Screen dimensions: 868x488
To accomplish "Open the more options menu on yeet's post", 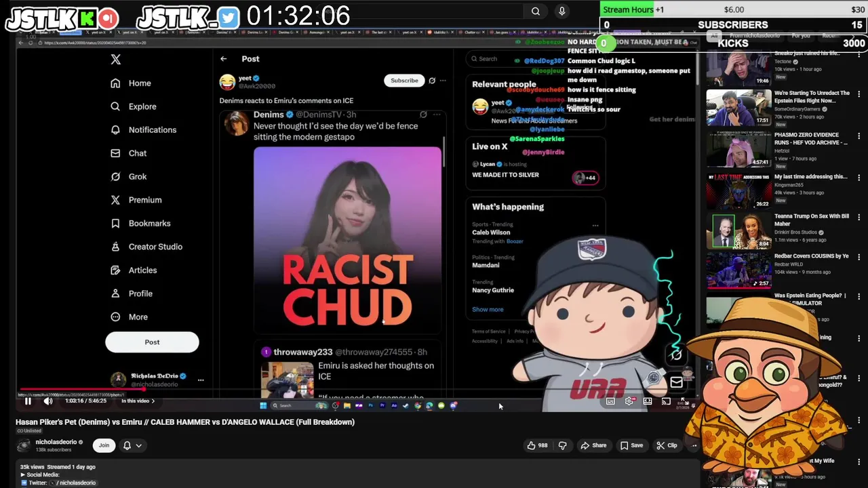I will (x=443, y=81).
